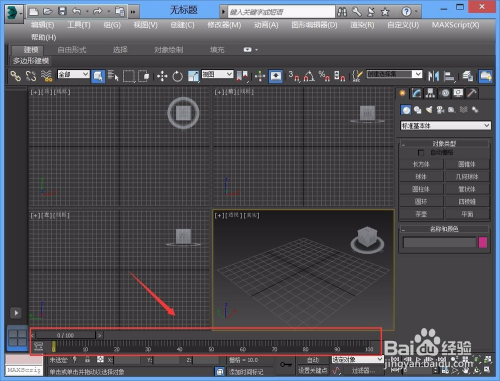Toggle the Percent Snap icon

click(324, 76)
